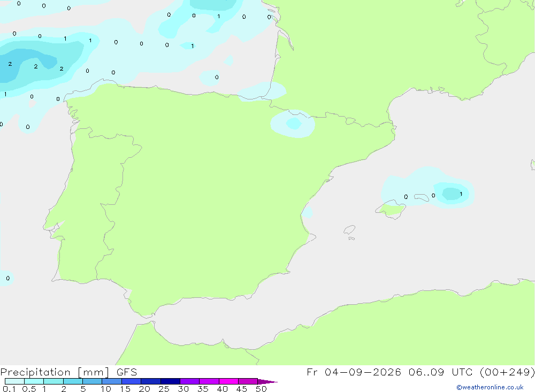The image size is (535, 392).
Task: Click the "30" legend scale label
Action: click(x=183, y=389)
